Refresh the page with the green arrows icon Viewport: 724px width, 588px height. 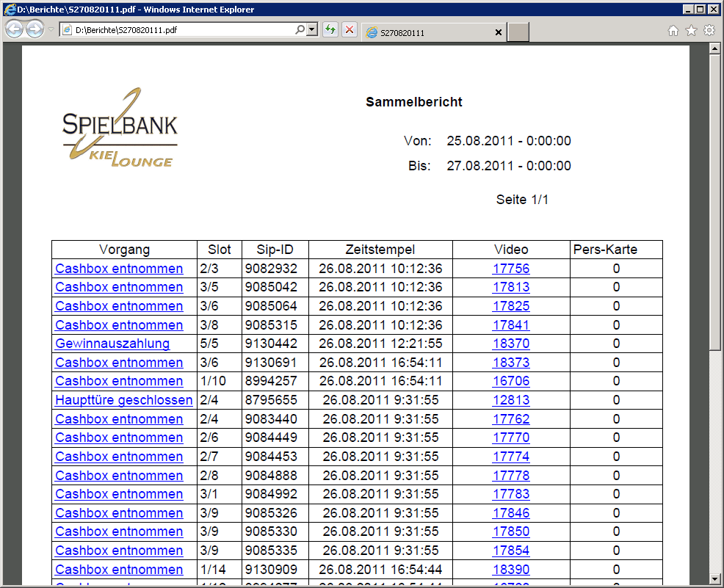(x=330, y=30)
